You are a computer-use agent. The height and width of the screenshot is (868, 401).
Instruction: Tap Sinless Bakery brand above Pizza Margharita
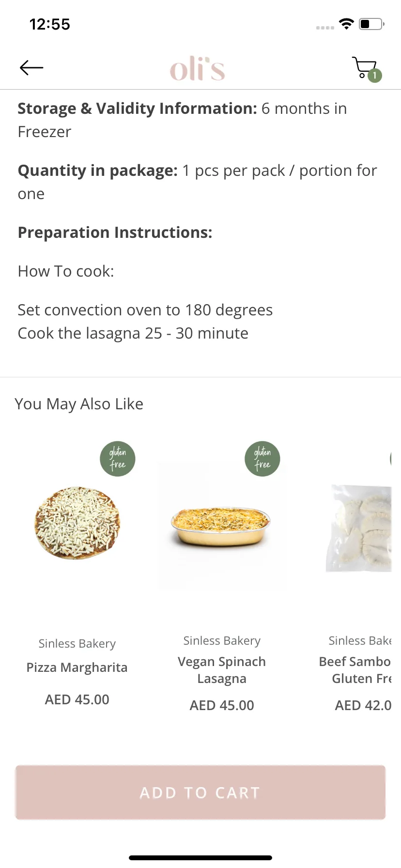click(77, 644)
